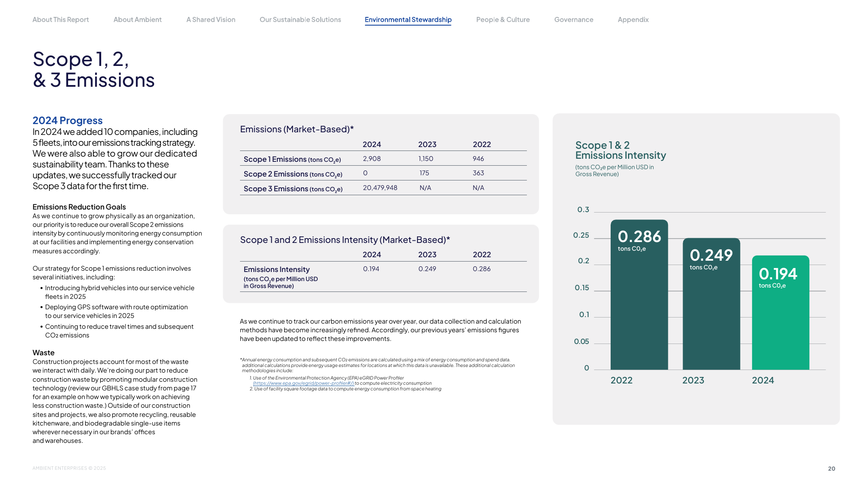Select the Scope 2 value 363

tap(478, 173)
